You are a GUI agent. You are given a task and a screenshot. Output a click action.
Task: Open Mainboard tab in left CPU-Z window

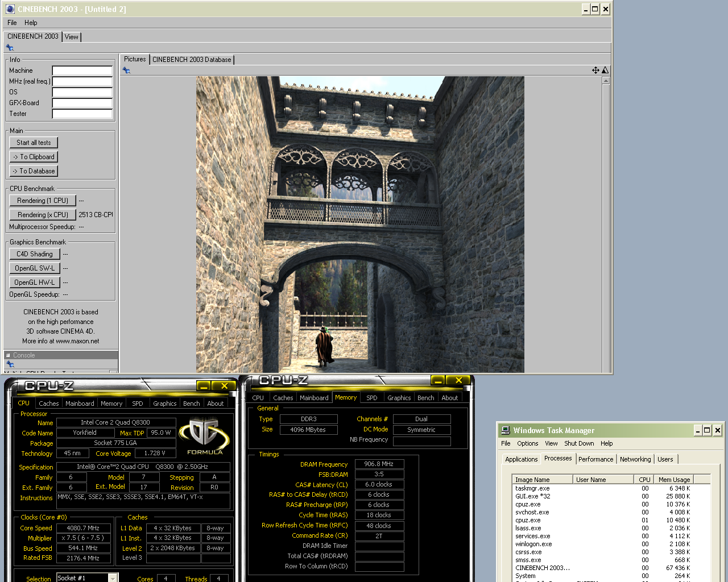80,404
